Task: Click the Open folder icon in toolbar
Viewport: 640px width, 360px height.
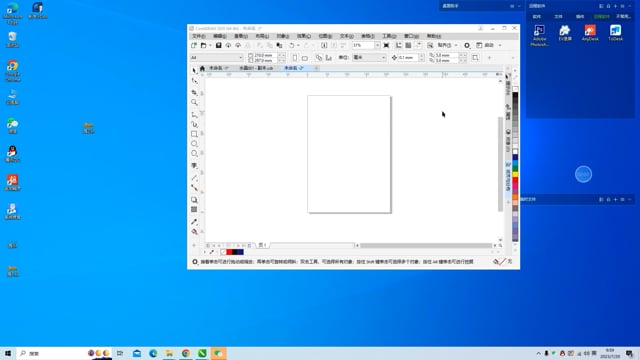Action: pos(203,45)
